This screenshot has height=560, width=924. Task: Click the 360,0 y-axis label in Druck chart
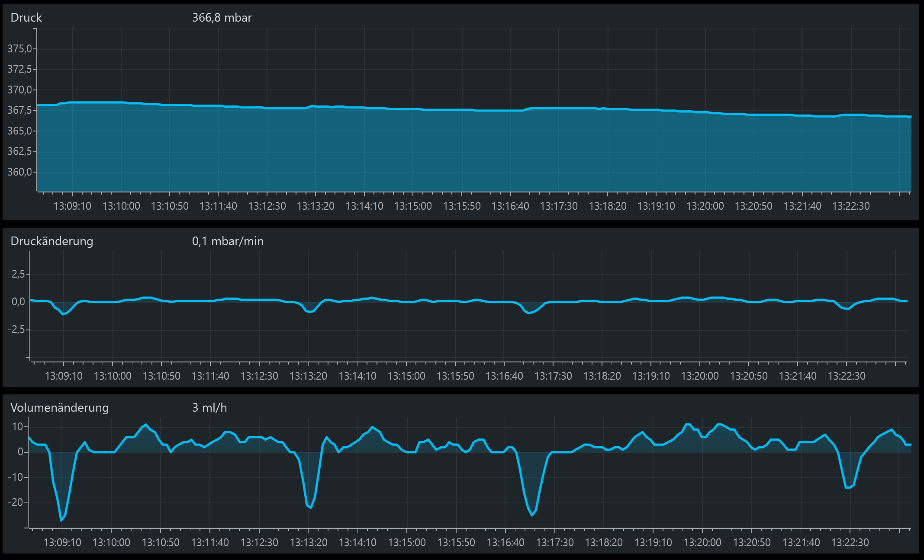tap(19, 172)
